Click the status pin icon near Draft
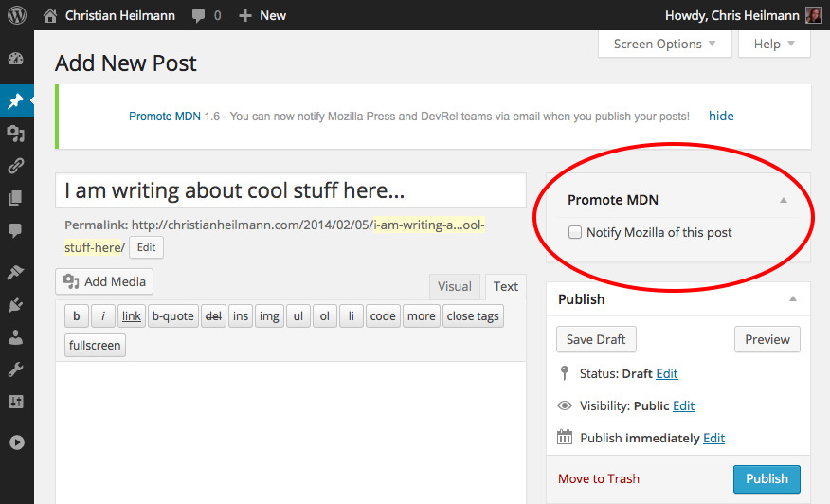The width and height of the screenshot is (830, 504). coord(565,373)
